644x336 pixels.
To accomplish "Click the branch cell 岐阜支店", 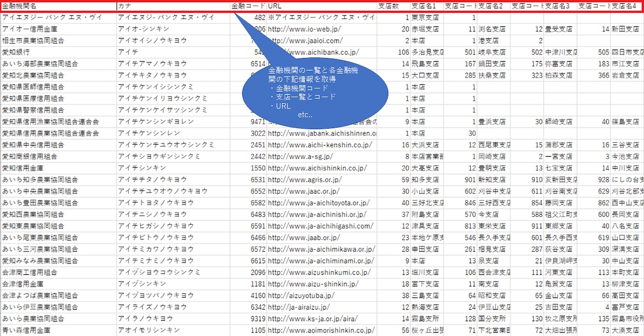I will click(x=494, y=52).
